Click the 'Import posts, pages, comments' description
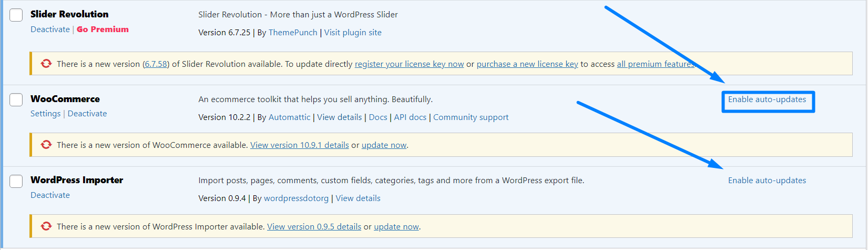868x250 pixels. pyautogui.click(x=391, y=181)
